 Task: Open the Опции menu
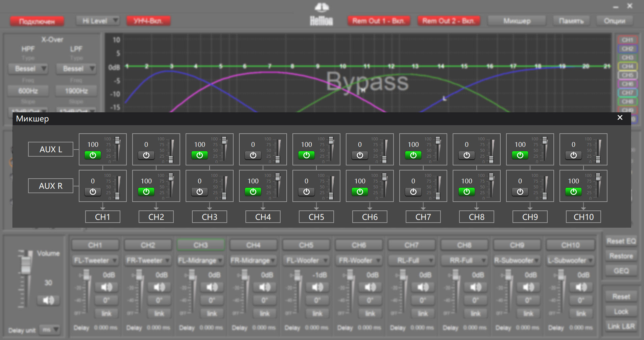614,21
